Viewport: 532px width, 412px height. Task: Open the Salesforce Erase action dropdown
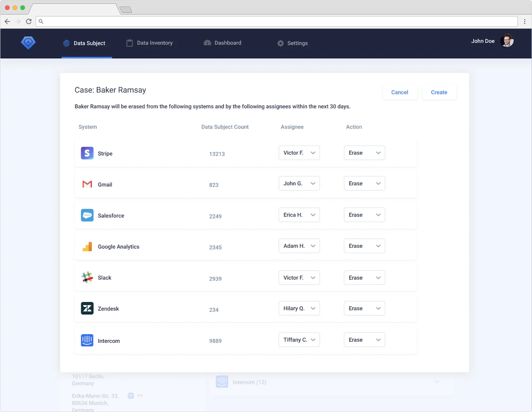click(x=365, y=215)
